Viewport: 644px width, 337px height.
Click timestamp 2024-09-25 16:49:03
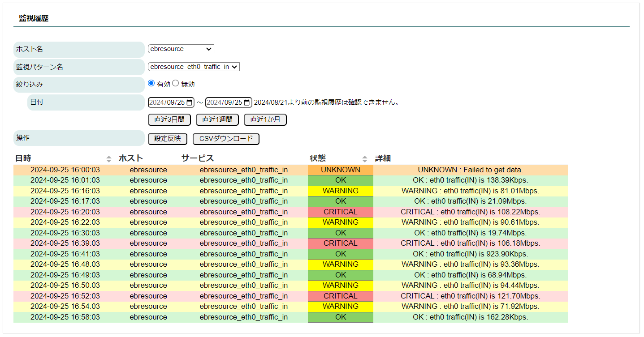coord(65,275)
